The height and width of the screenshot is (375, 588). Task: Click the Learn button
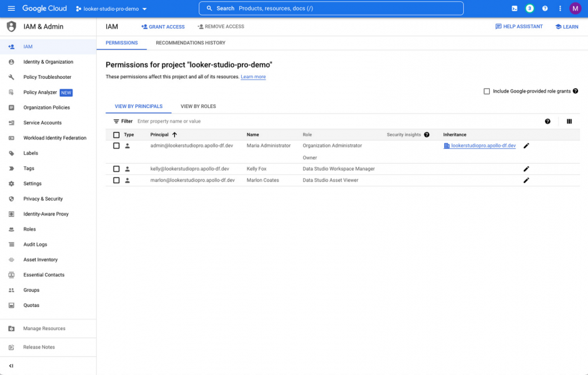[x=567, y=27]
